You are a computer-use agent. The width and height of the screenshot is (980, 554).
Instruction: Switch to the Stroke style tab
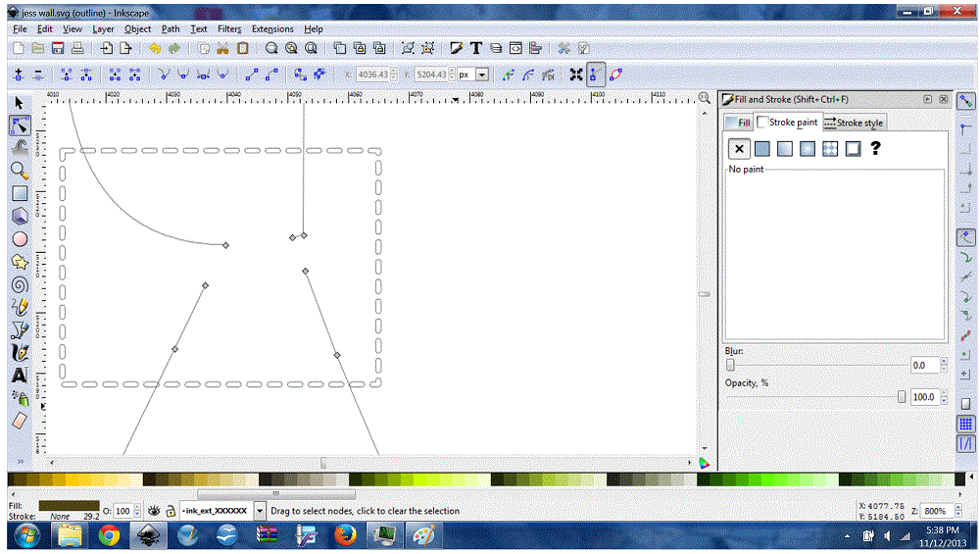point(854,123)
